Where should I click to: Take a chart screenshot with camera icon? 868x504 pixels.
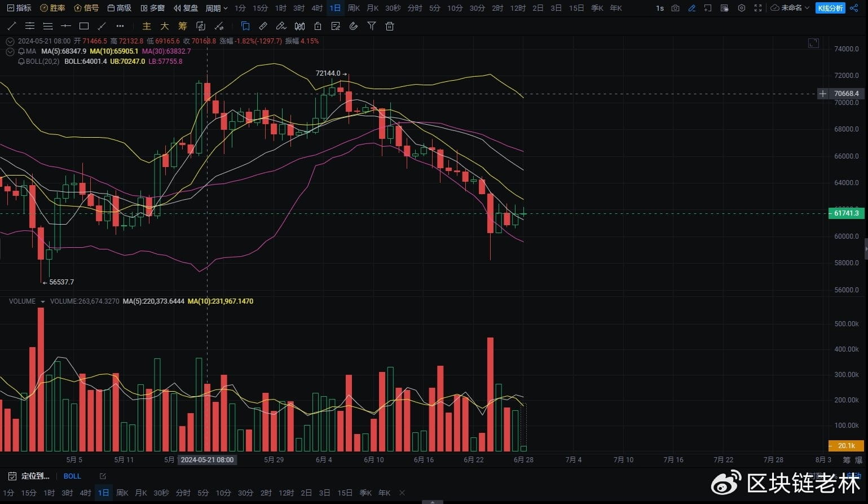pos(675,8)
